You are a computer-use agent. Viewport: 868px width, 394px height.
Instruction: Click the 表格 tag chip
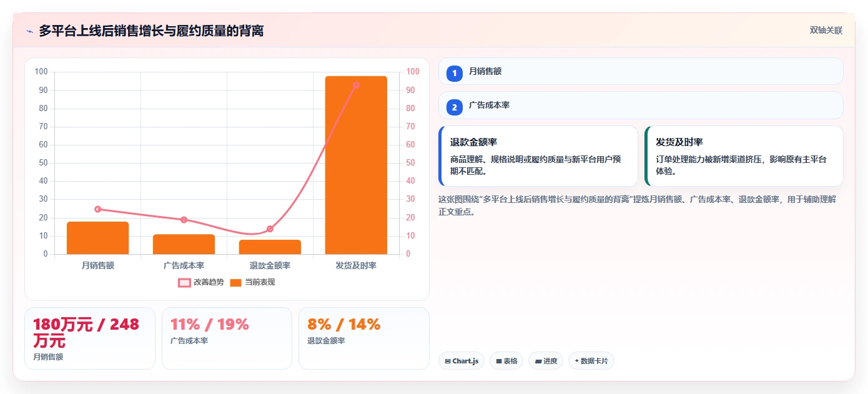(506, 361)
